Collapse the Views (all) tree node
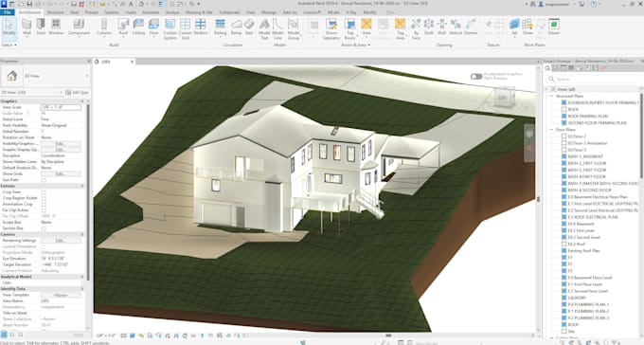 pyautogui.click(x=546, y=89)
